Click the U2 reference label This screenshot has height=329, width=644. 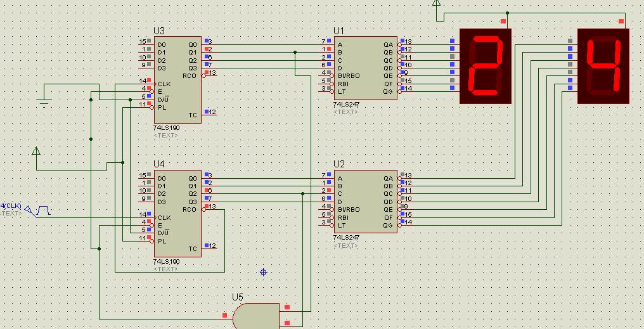339,164
